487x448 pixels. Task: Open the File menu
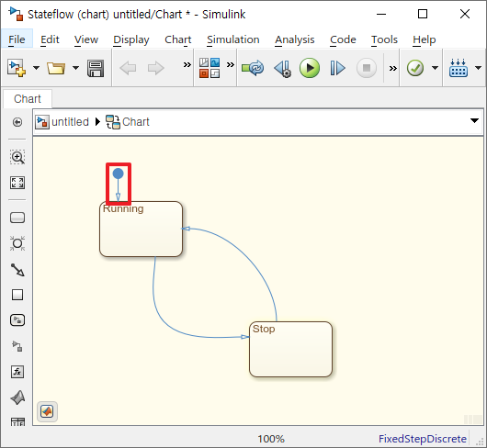pos(17,39)
